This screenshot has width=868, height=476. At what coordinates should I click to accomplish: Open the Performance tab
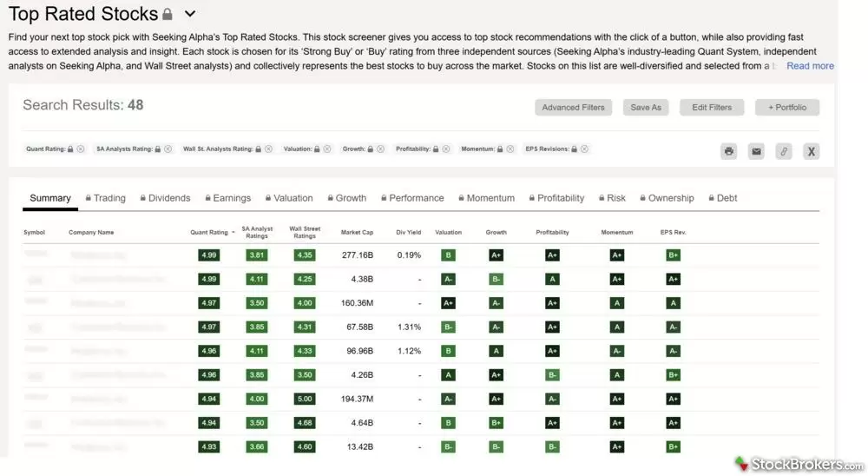412,198
